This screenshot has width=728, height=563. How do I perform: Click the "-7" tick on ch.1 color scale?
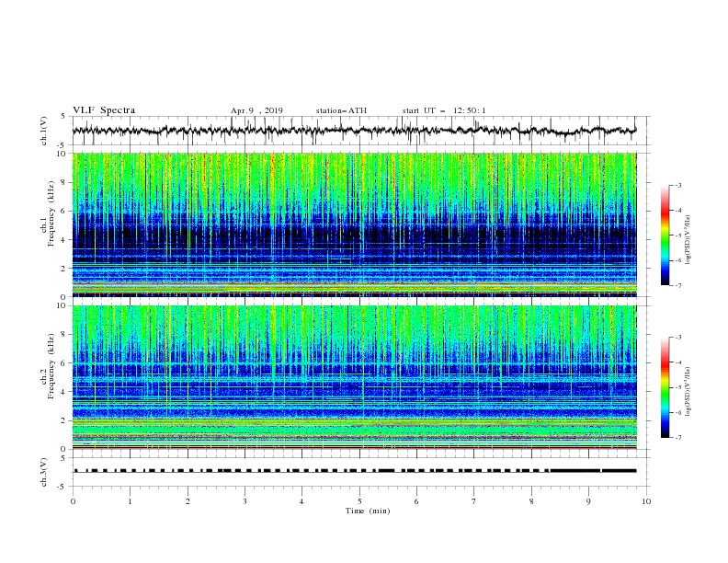pos(677,285)
